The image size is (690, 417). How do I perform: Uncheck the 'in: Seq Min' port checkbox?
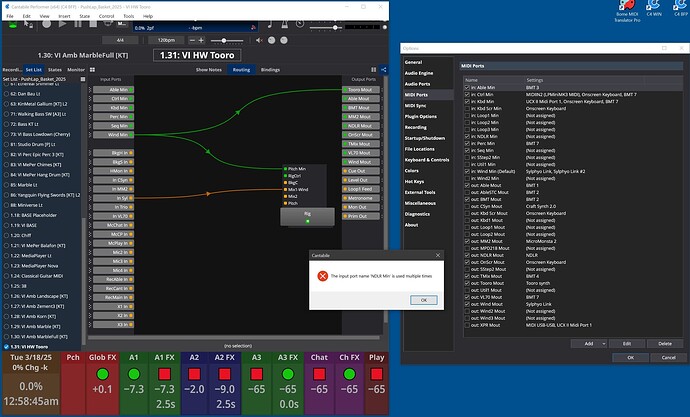pos(467,150)
